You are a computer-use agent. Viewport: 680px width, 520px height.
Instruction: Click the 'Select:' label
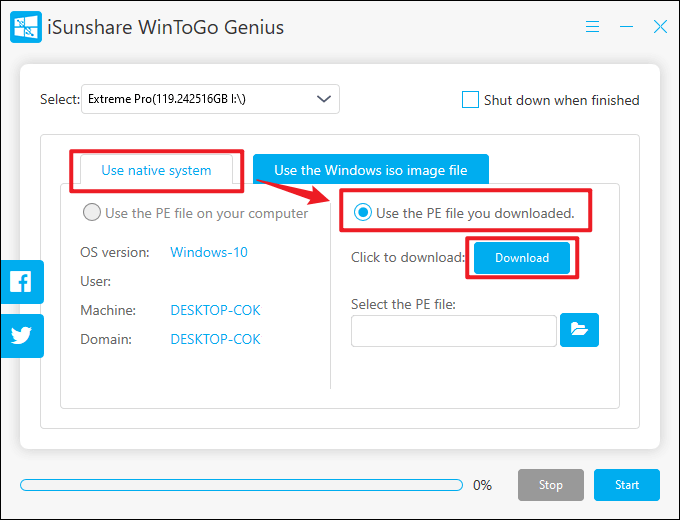60,99
